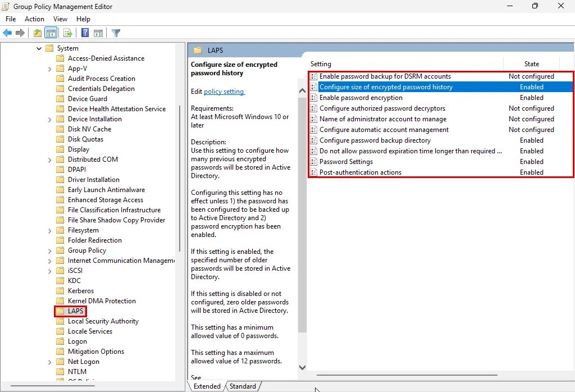Click the settings list horizontal scrollbar
Image resolution: width=575 pixels, height=392 pixels.
click(407, 375)
